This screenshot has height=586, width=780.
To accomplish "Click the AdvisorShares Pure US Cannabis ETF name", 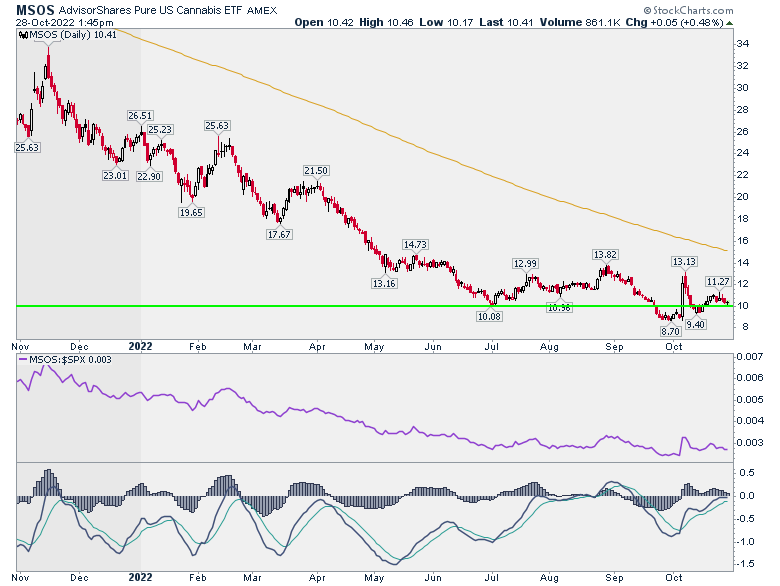I will click(x=150, y=10).
